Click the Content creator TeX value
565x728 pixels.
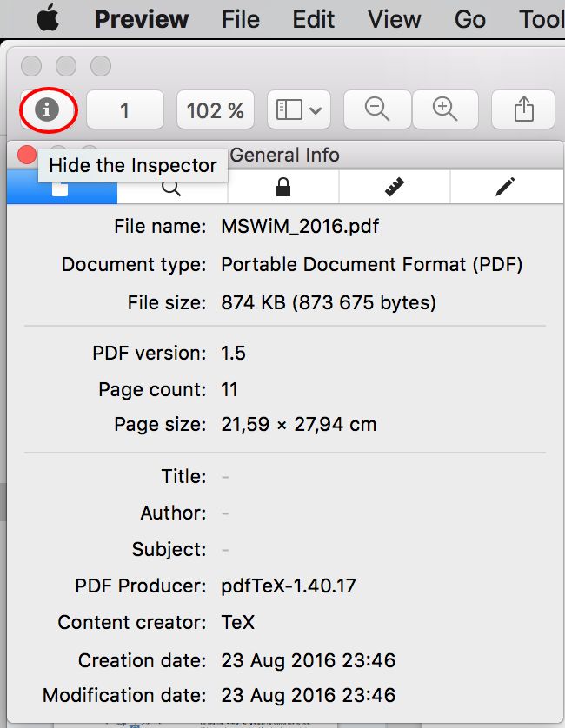pyautogui.click(x=238, y=623)
